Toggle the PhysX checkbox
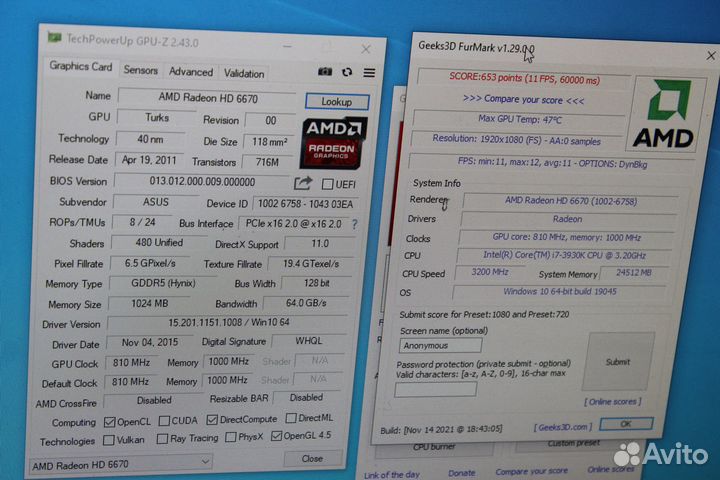The image size is (720, 480). click(x=231, y=437)
